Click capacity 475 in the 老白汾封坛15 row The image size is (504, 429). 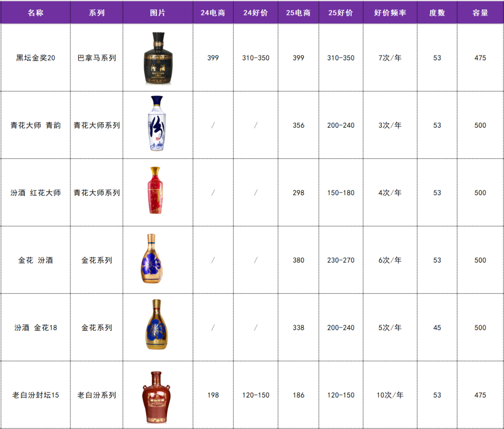(480, 395)
